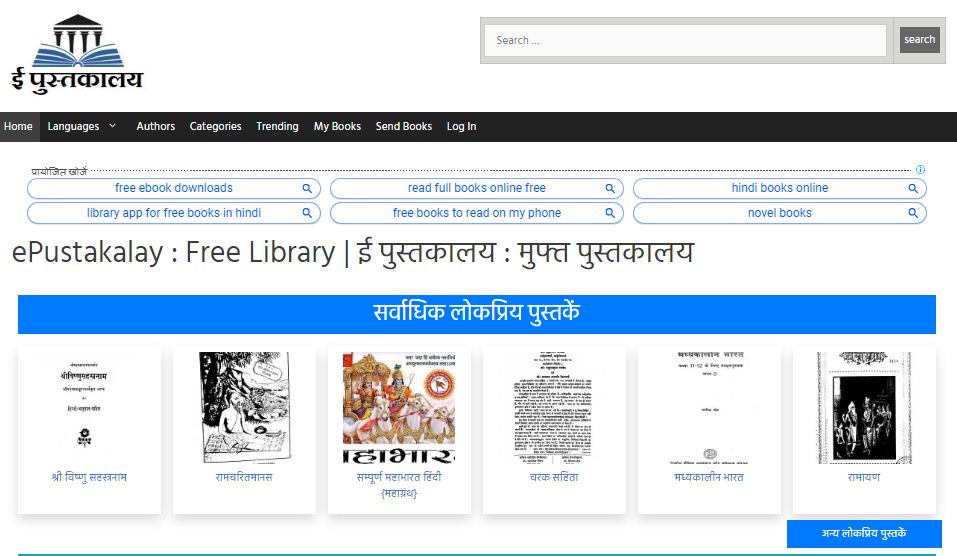Open the Send Books page
The width and height of the screenshot is (957, 556).
pyautogui.click(x=403, y=127)
